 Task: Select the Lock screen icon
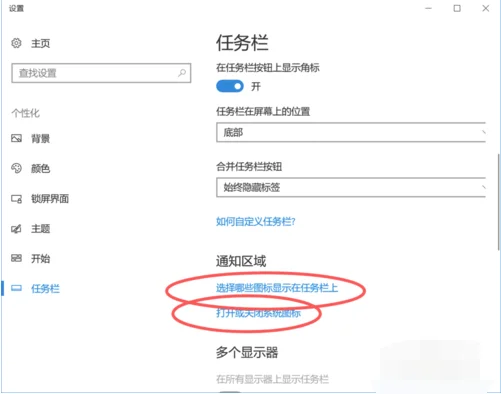click(16, 199)
